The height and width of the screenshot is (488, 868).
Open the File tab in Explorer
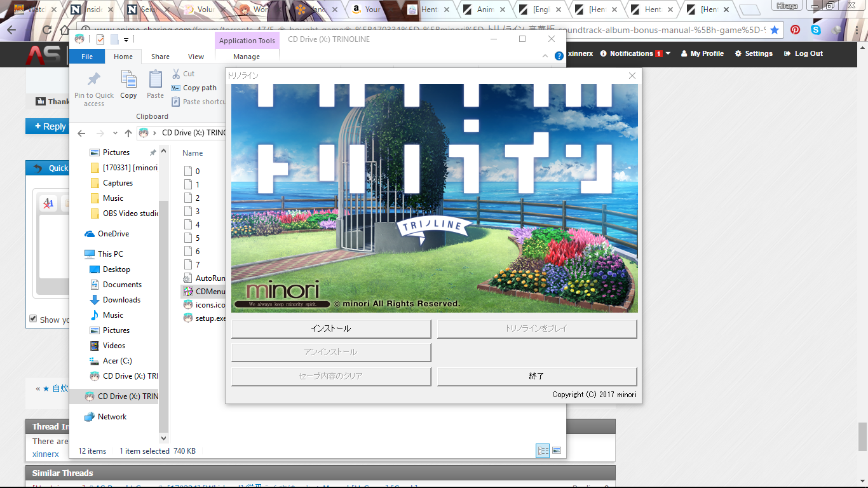click(87, 57)
